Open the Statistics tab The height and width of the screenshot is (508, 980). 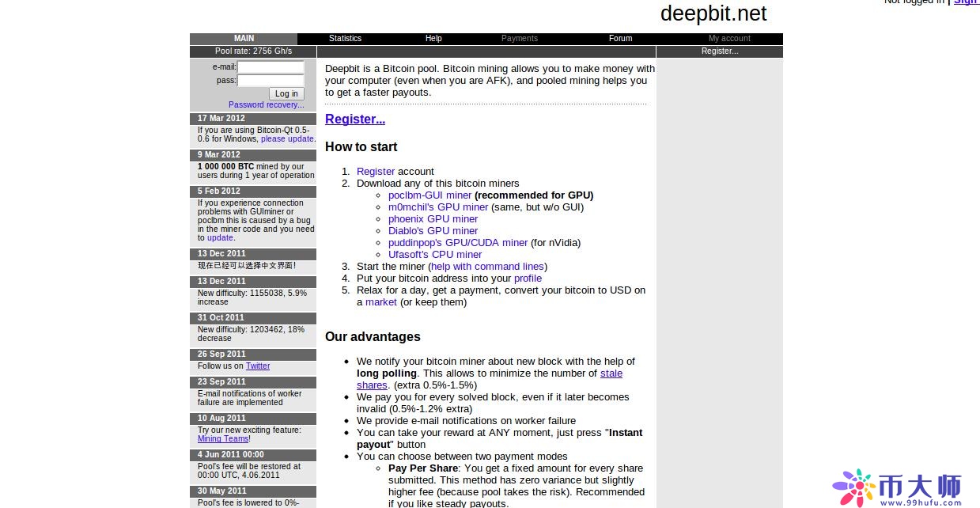[x=345, y=39]
